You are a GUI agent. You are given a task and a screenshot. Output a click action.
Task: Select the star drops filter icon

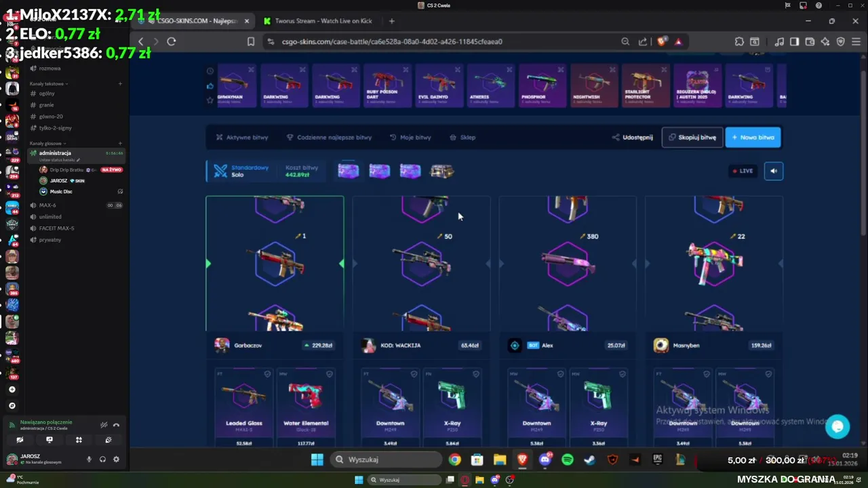coord(210,100)
